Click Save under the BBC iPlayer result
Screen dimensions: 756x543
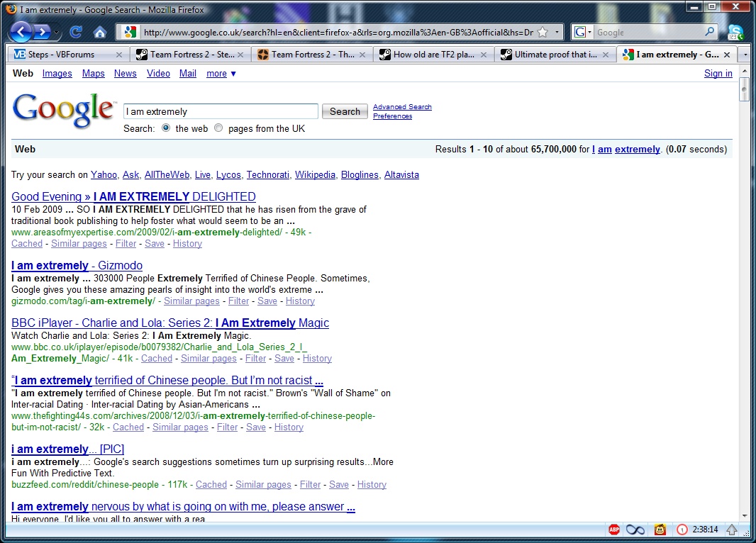point(284,358)
